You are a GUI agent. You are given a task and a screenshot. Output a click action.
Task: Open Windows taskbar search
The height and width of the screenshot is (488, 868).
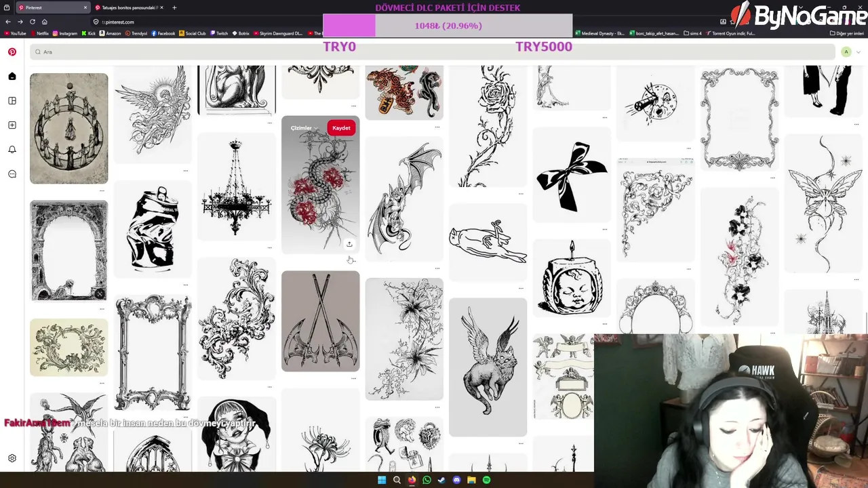[x=397, y=480]
